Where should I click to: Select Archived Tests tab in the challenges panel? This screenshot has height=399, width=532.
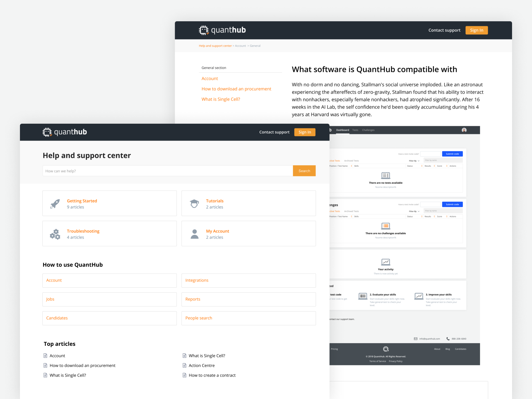click(351, 211)
